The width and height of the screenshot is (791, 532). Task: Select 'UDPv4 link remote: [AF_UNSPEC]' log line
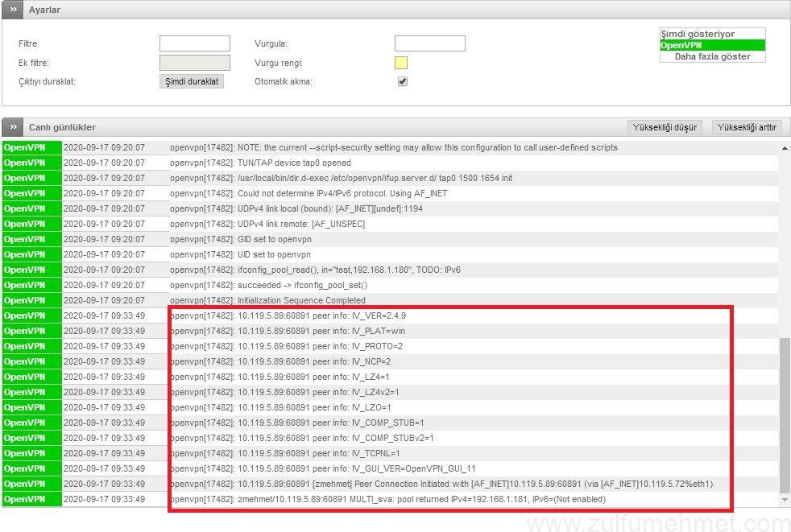pos(389,224)
